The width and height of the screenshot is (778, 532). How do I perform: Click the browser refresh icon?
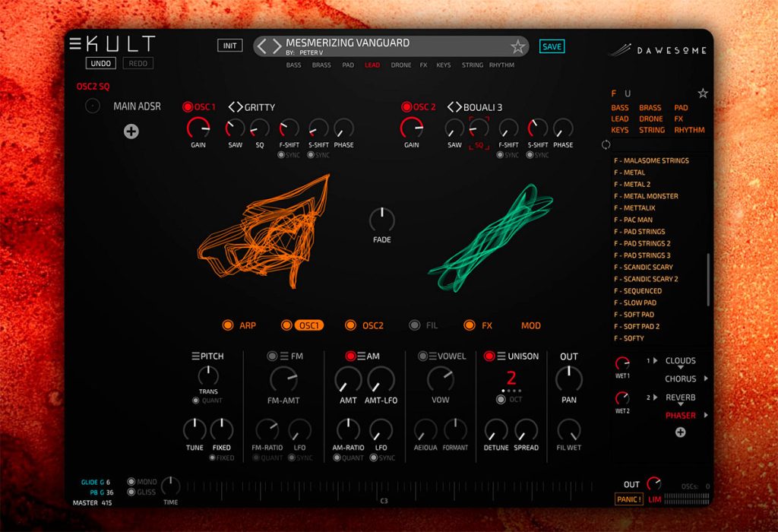coord(606,144)
